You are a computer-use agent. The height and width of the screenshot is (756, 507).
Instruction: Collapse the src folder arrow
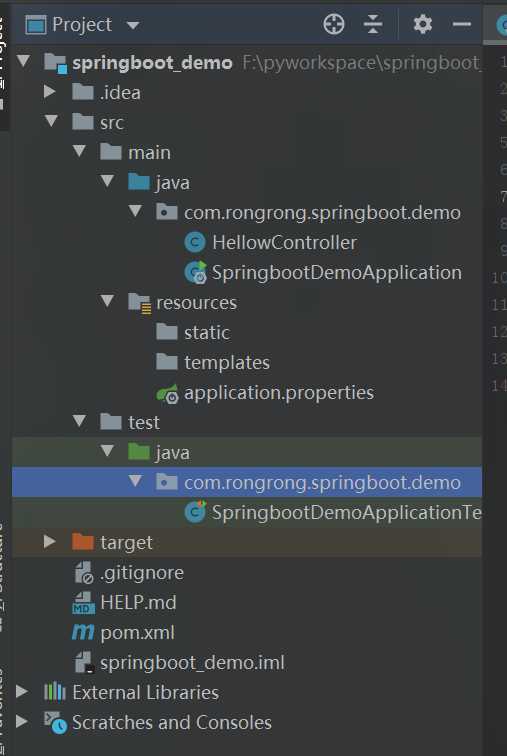tap(51, 121)
